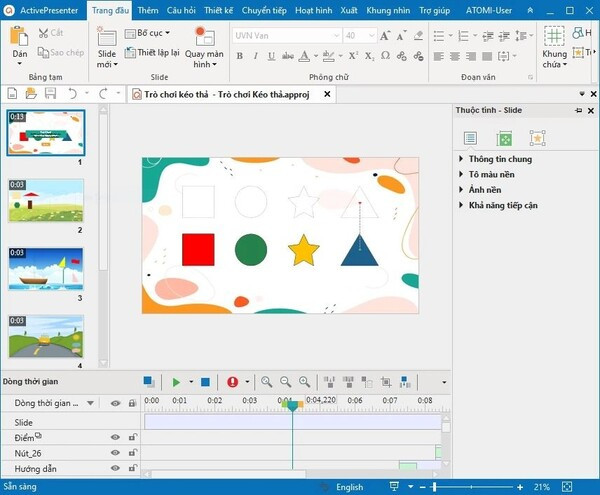This screenshot has height=495, width=600.
Task: Switch to the Hoạt hình tab
Action: 313,10
